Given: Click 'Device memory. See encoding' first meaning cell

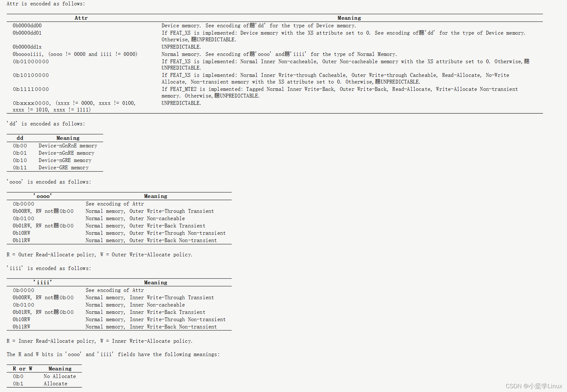Looking at the screenshot, I should tap(259, 26).
